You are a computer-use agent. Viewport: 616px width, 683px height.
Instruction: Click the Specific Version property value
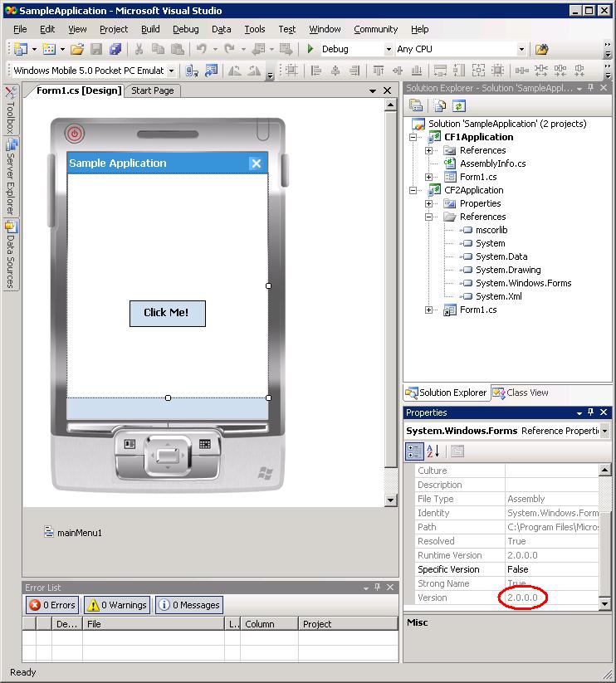pos(552,569)
